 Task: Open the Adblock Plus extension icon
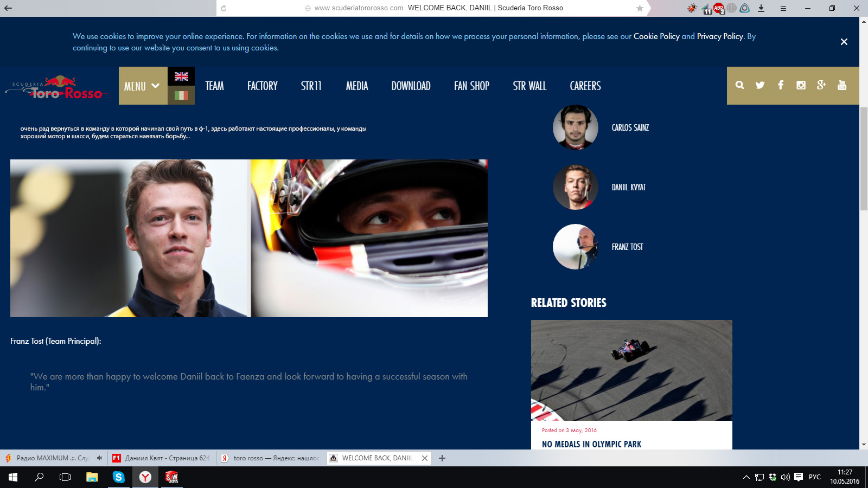tap(719, 8)
